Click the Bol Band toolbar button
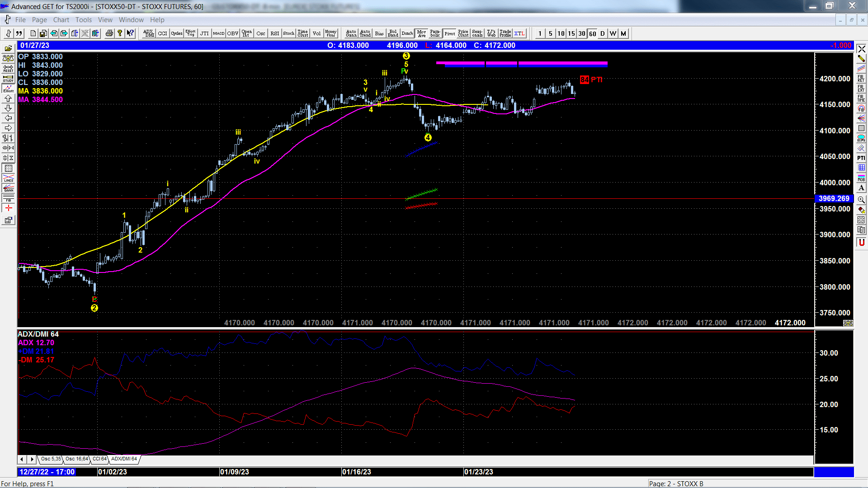Image resolution: width=868 pixels, height=488 pixels. (393, 33)
